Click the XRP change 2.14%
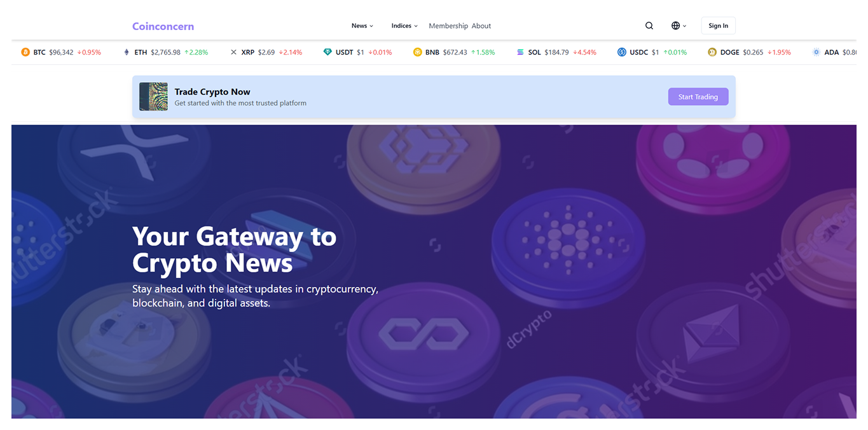This screenshot has width=868, height=430. [291, 52]
